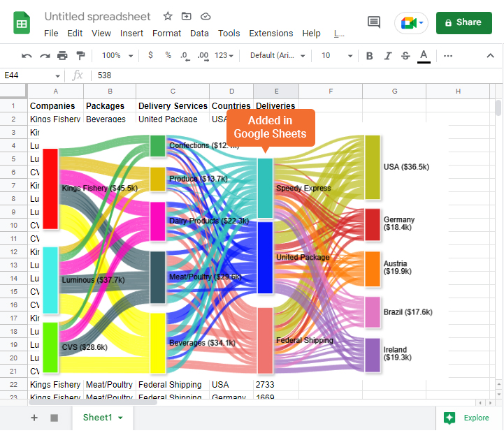Click the Undo icon
This screenshot has height=440, width=504.
pos(27,56)
